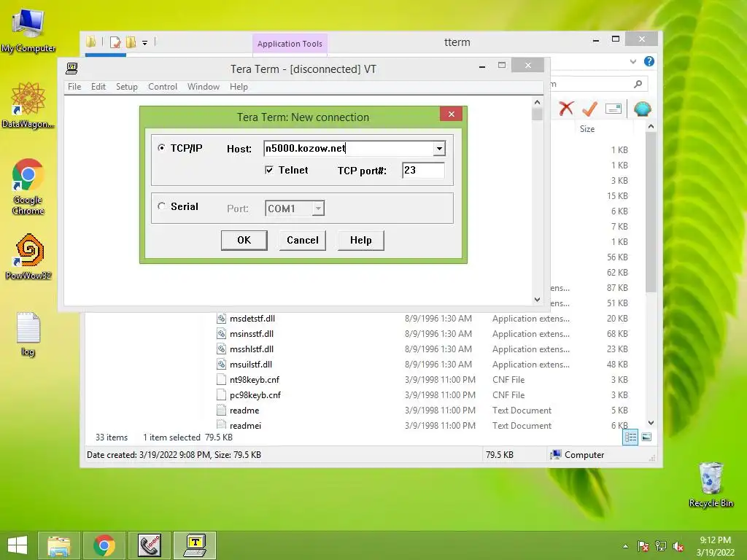747x560 pixels.
Task: Expand the Explorer ribbon chevron
Action: pyautogui.click(x=632, y=61)
